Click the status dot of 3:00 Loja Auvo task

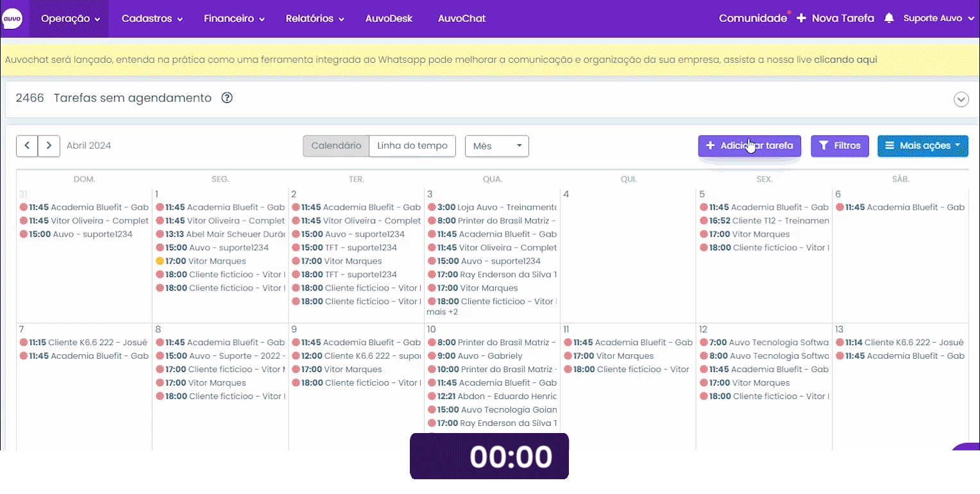(432, 207)
